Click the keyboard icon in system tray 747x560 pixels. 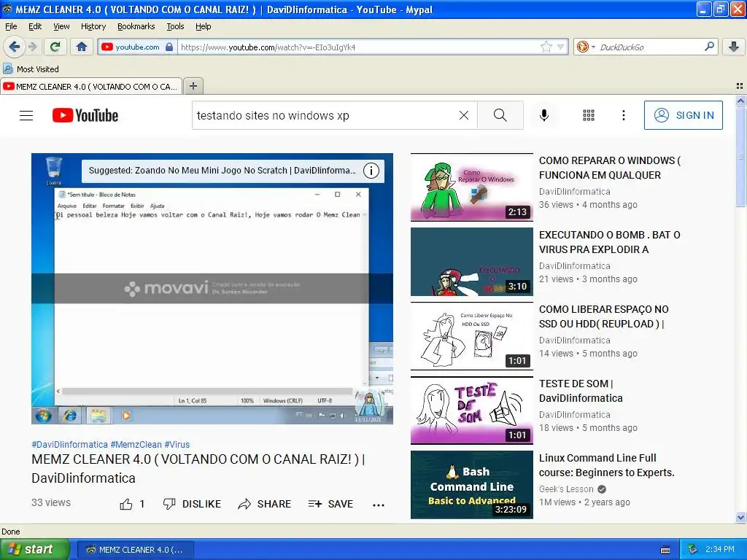pyautogui.click(x=665, y=550)
